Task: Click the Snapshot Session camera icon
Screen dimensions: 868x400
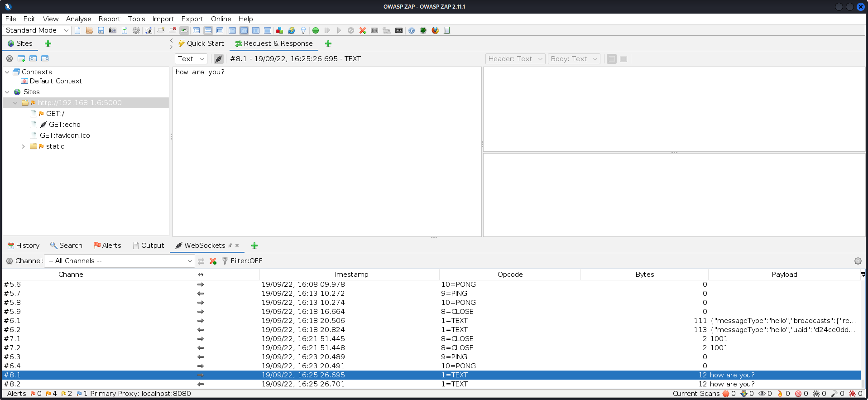Action: click(x=113, y=30)
